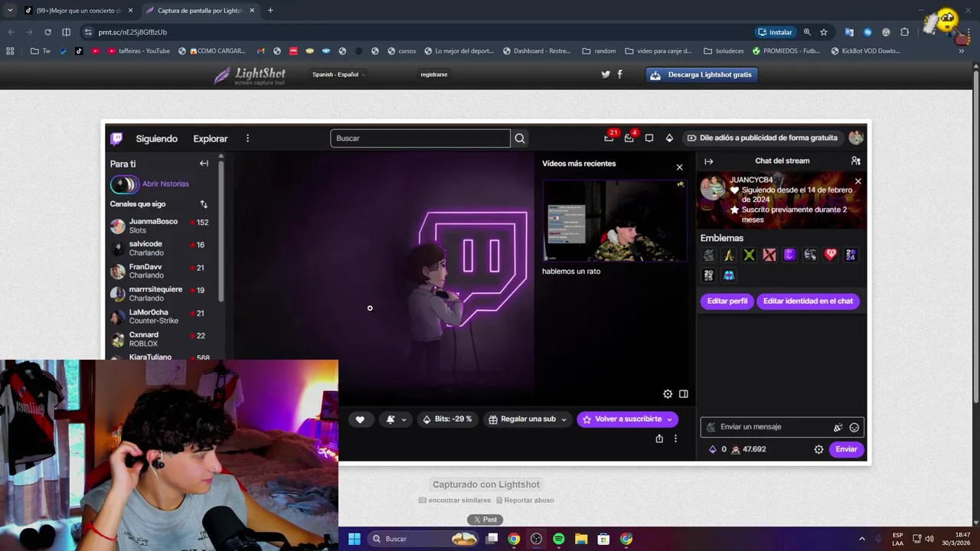This screenshot has height=551, width=980.
Task: Open the apps grid icon in bookmarks bar
Action: [x=10, y=51]
